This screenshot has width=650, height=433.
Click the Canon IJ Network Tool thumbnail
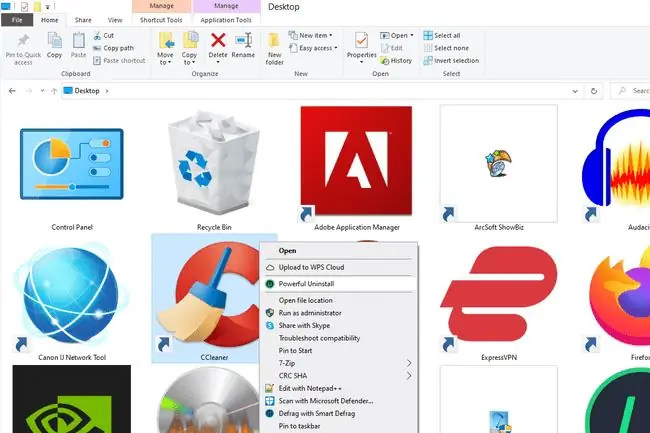tap(72, 296)
